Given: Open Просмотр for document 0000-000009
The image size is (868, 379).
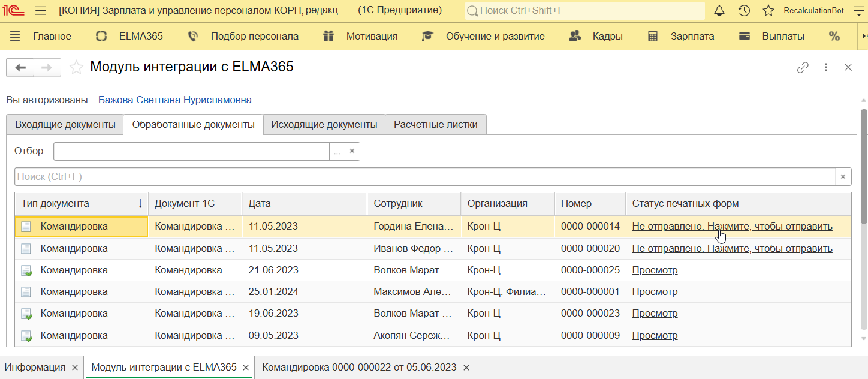Looking at the screenshot, I should 655,335.
